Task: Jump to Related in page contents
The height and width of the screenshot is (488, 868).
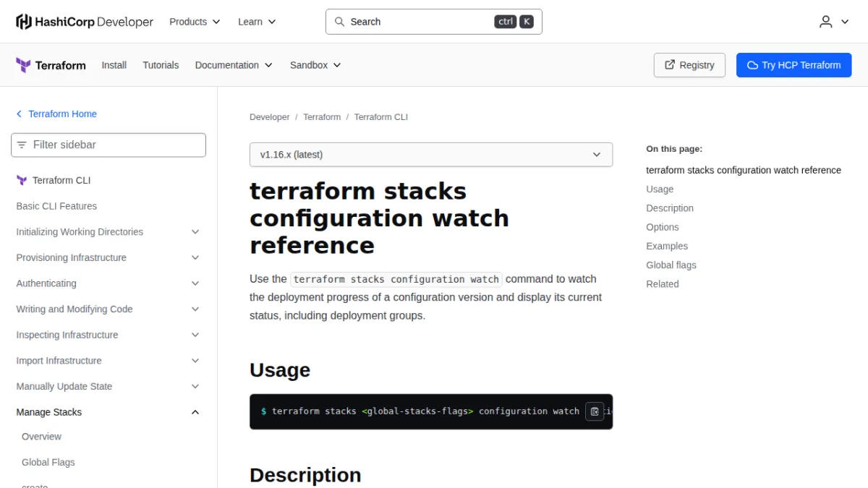Action: pos(663,284)
